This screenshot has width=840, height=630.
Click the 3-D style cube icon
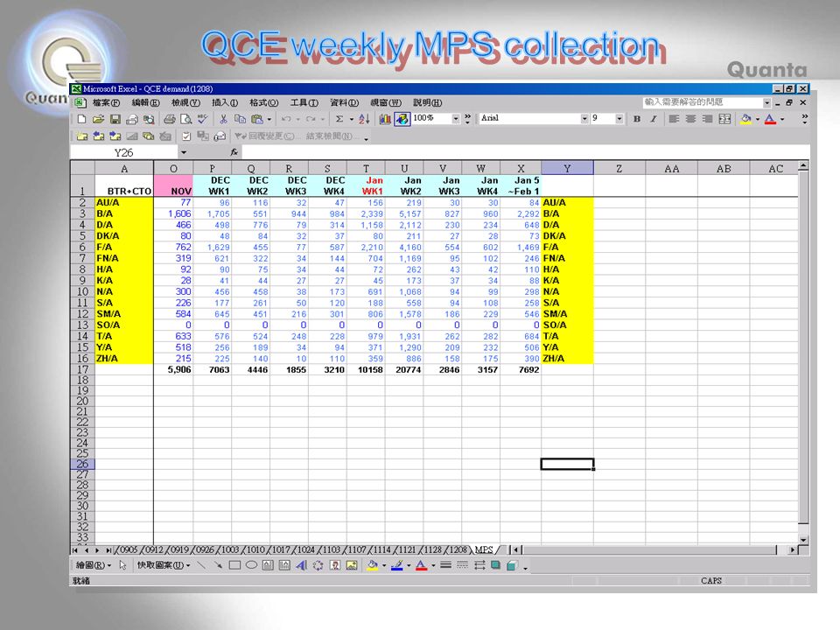point(512,565)
